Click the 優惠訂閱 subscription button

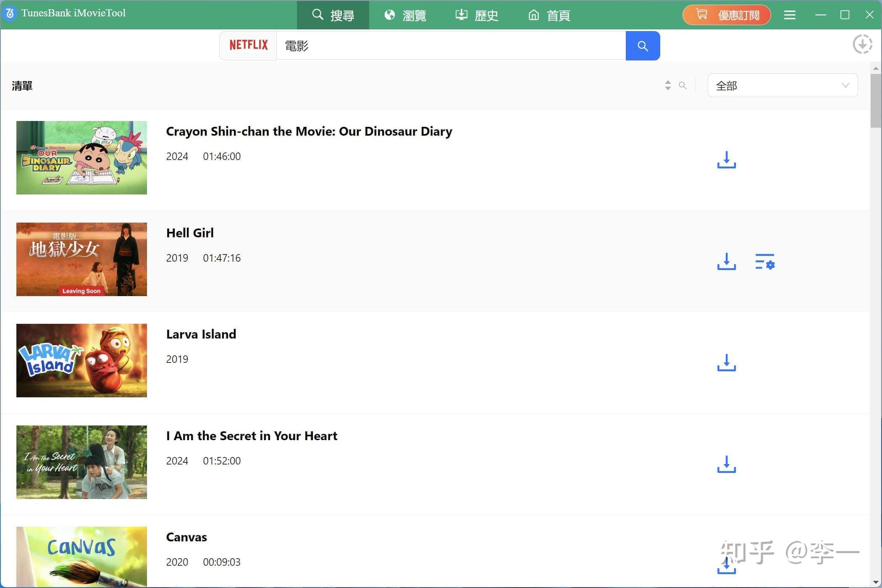[726, 15]
